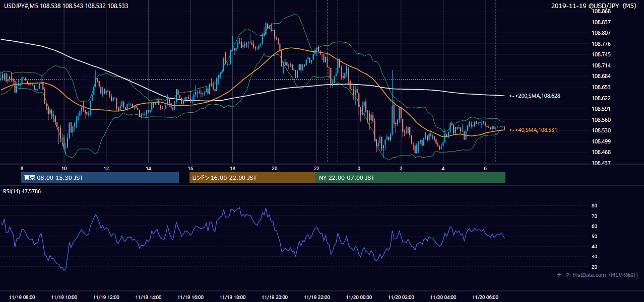644x302 pixels.
Task: Click the 11/20 06:00 time axis label
Action: [x=486, y=297]
